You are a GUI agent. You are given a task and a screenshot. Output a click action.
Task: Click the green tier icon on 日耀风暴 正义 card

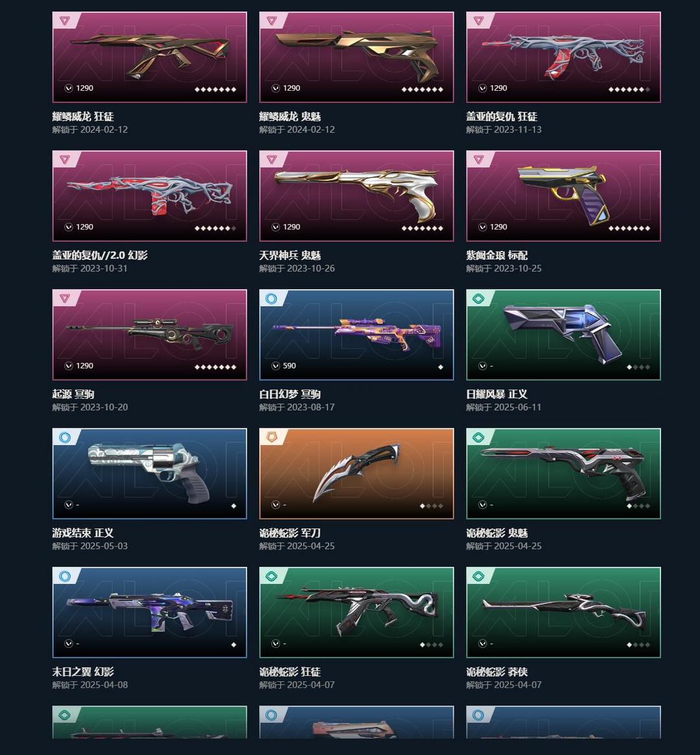(x=478, y=299)
